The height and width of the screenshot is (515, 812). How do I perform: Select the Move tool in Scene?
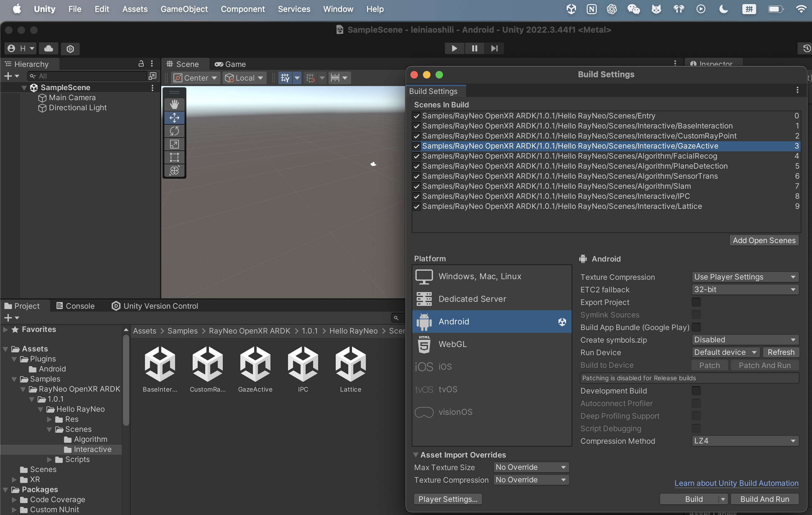[174, 117]
